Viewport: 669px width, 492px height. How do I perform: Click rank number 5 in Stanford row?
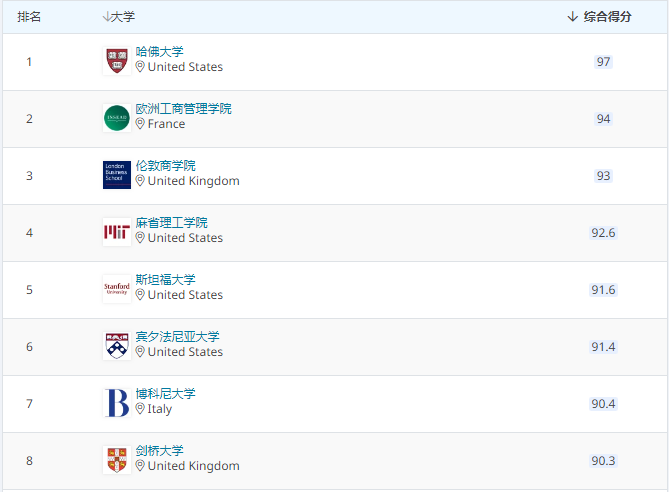pos(29,290)
